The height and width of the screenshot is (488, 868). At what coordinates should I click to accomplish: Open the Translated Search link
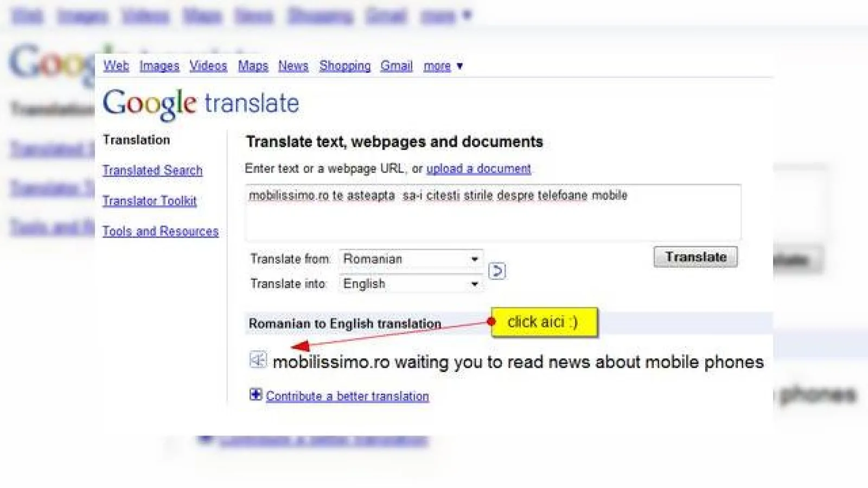(152, 170)
